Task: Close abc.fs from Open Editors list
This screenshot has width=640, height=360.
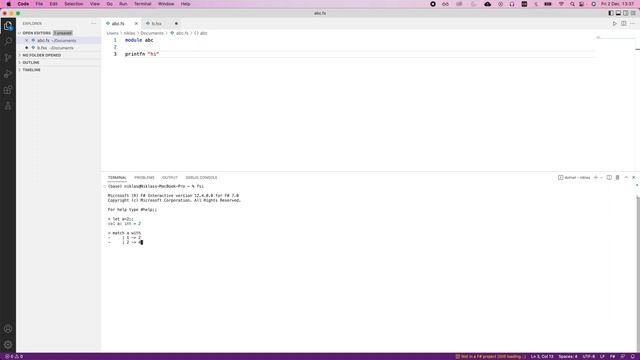Action: (27, 40)
